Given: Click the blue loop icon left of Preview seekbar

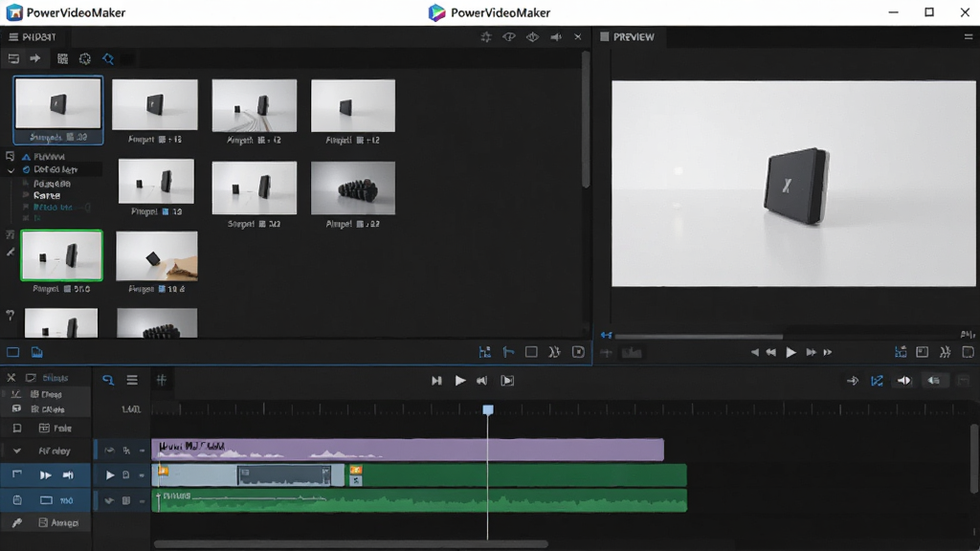Looking at the screenshot, I should click(x=606, y=336).
